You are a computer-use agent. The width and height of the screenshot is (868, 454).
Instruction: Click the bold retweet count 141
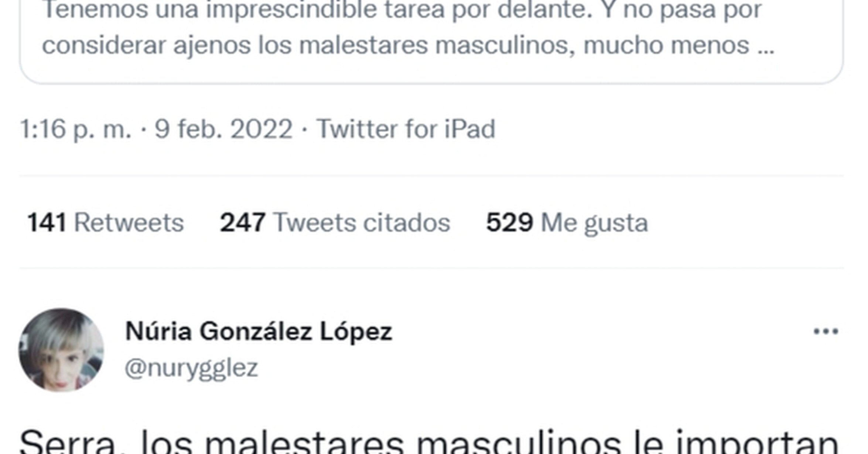[x=47, y=223]
